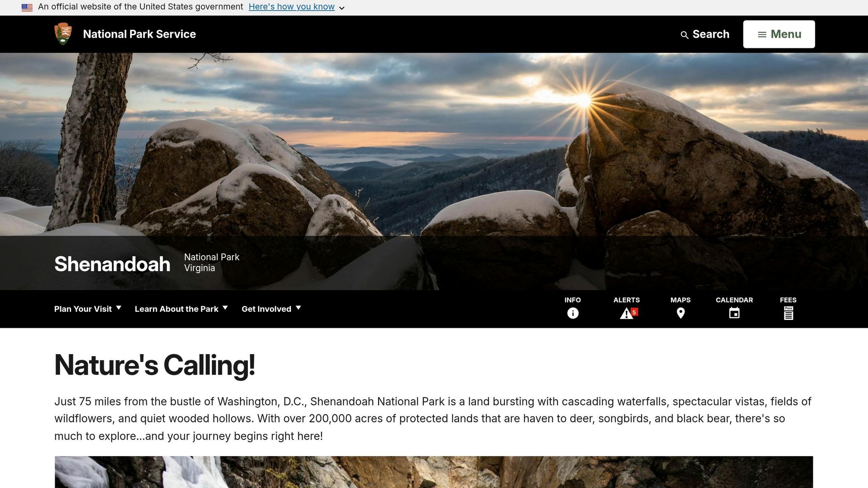Expand the Plan Your Visit menu
The width and height of the screenshot is (868, 488).
(x=88, y=309)
